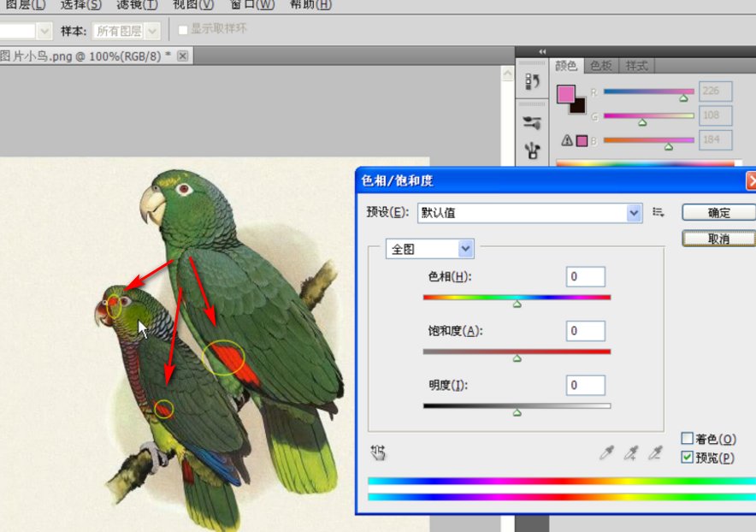Image resolution: width=756 pixels, height=532 pixels.
Task: Toggle the 显示取样环 checkbox
Action: pos(182,29)
